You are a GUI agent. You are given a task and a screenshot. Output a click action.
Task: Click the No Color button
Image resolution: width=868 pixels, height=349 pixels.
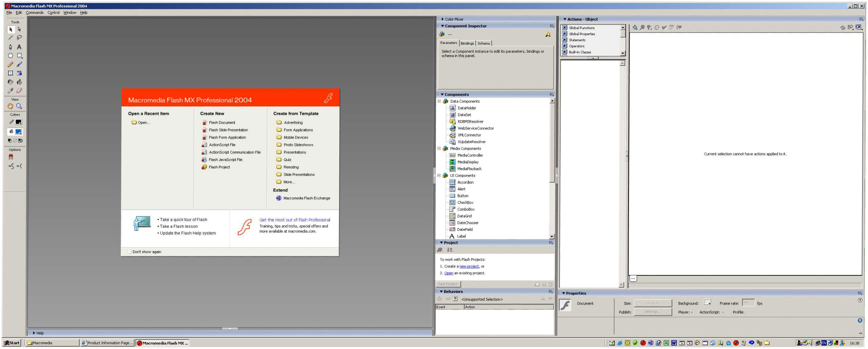[x=15, y=141]
